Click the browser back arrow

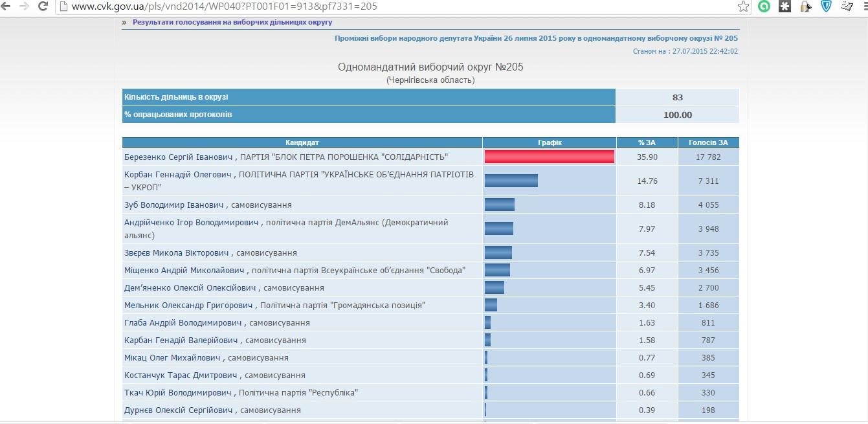click(x=6, y=6)
